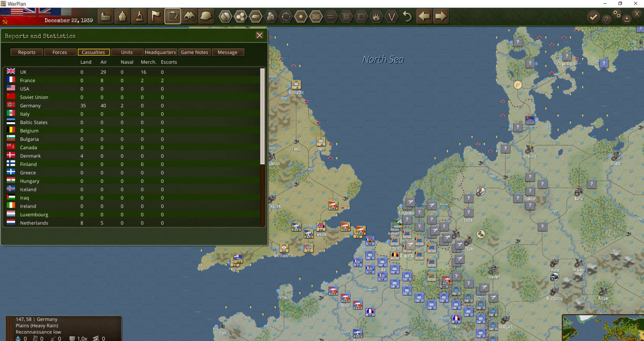Screen dimensions: 644x341
Task: Click the Message button
Action: pyautogui.click(x=227, y=52)
